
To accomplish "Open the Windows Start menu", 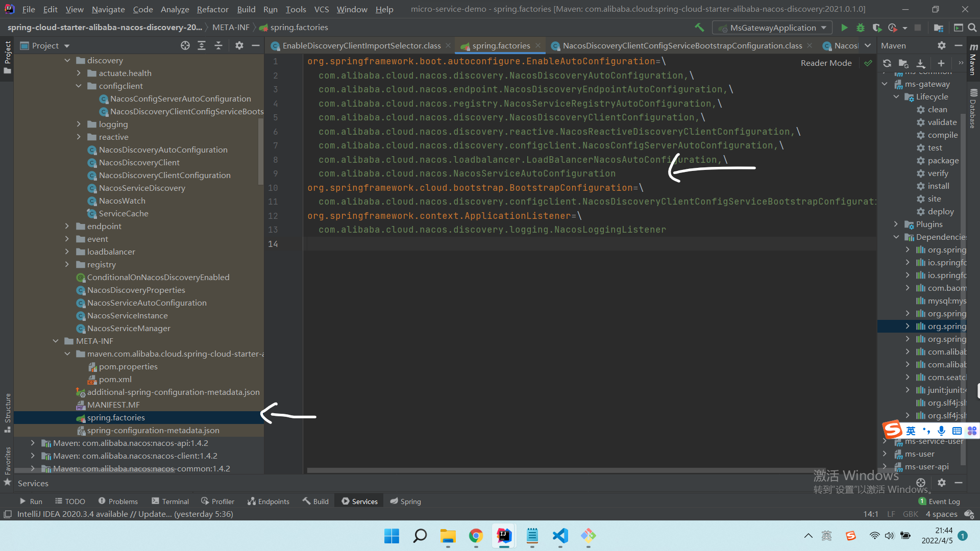I will coord(391,536).
